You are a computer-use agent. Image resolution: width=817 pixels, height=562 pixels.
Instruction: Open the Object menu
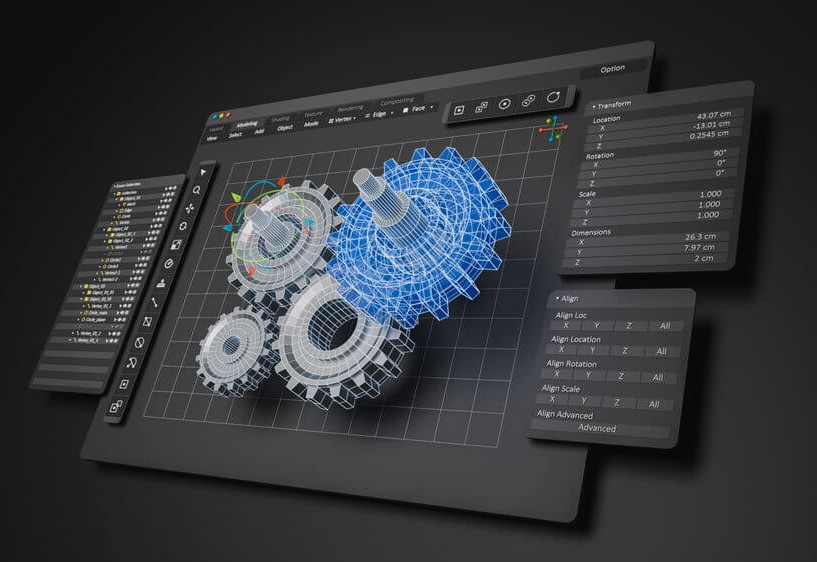coord(284,129)
